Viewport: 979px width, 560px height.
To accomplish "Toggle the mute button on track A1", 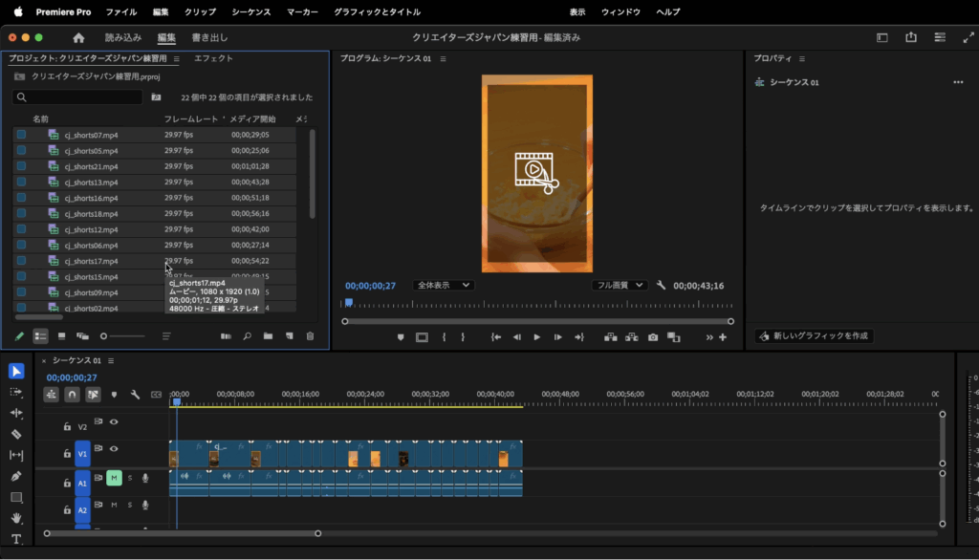I will [114, 478].
